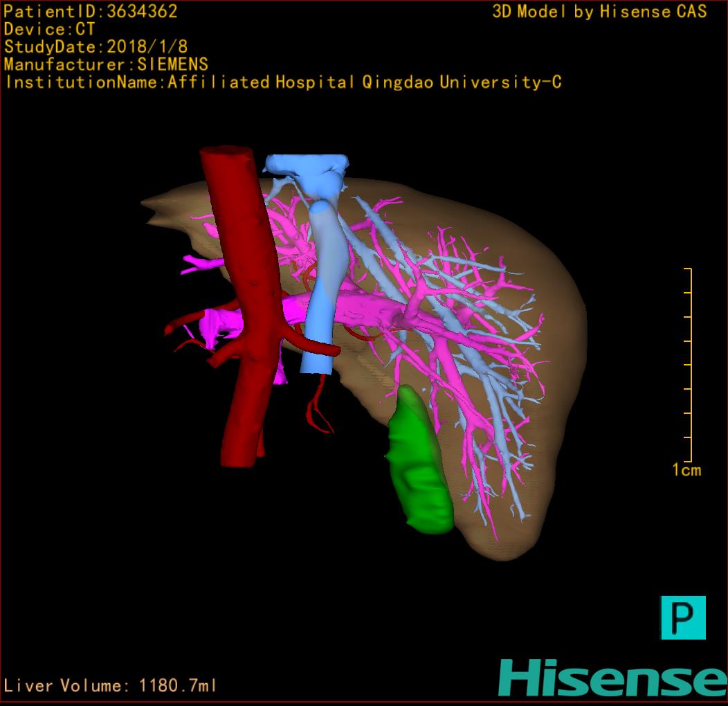Click the yellow scale ruler

click(688, 365)
